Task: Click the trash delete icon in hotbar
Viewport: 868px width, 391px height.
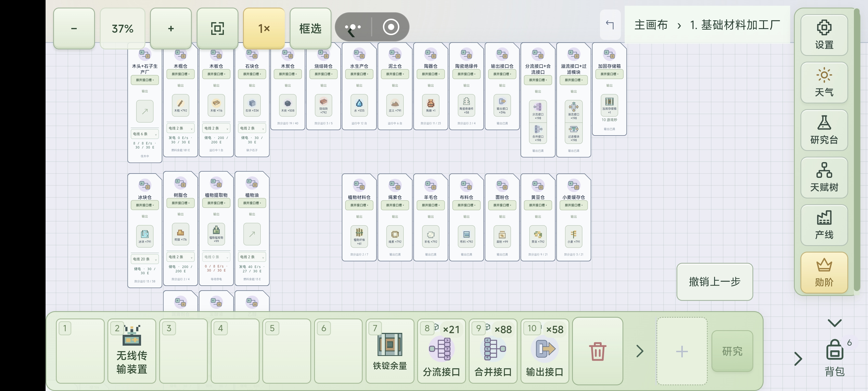Action: point(597,351)
